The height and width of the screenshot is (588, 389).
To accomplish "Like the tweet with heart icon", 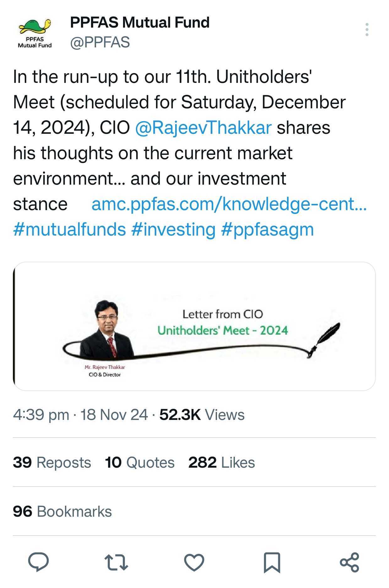I will point(194,562).
